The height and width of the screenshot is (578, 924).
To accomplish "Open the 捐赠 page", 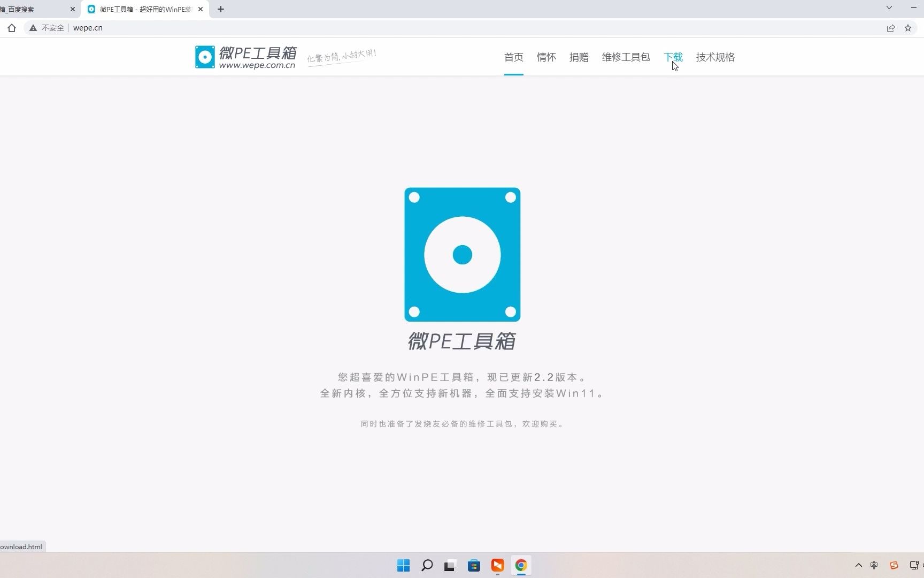I will point(579,57).
